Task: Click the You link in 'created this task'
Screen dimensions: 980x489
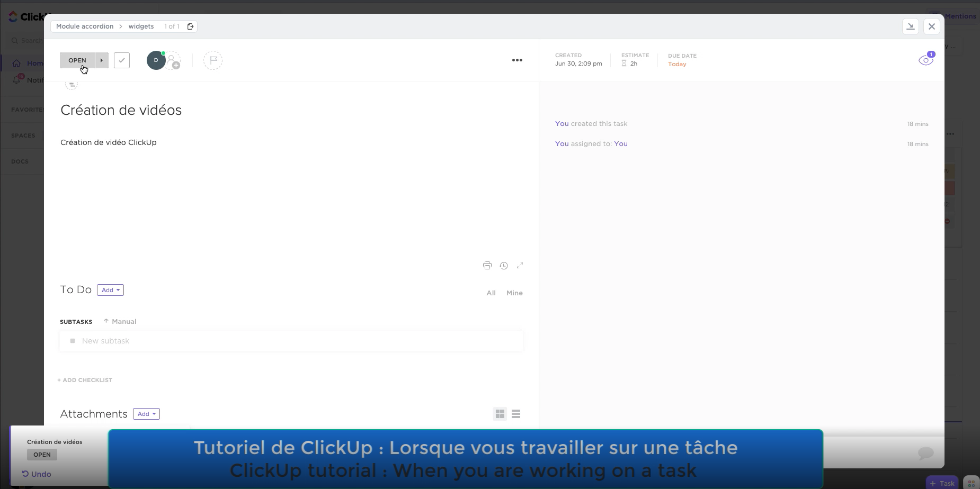Action: click(x=562, y=124)
